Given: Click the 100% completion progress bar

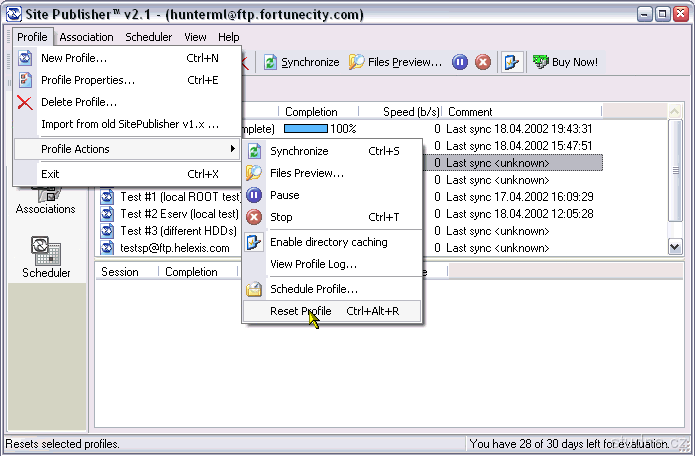Looking at the screenshot, I should pyautogui.click(x=306, y=129).
